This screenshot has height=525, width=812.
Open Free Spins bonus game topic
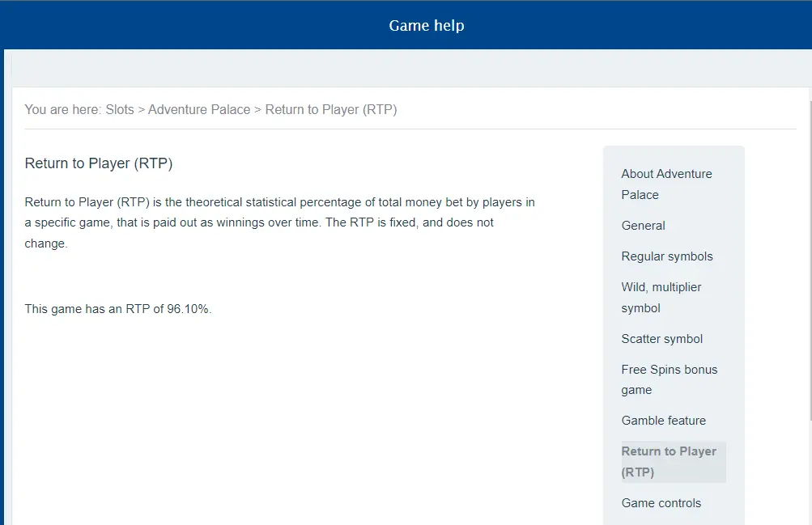coord(669,379)
